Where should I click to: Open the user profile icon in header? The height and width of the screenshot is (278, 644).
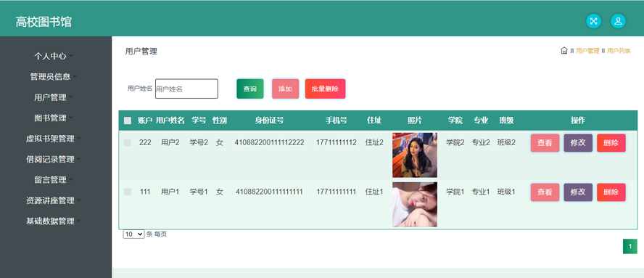(x=618, y=21)
